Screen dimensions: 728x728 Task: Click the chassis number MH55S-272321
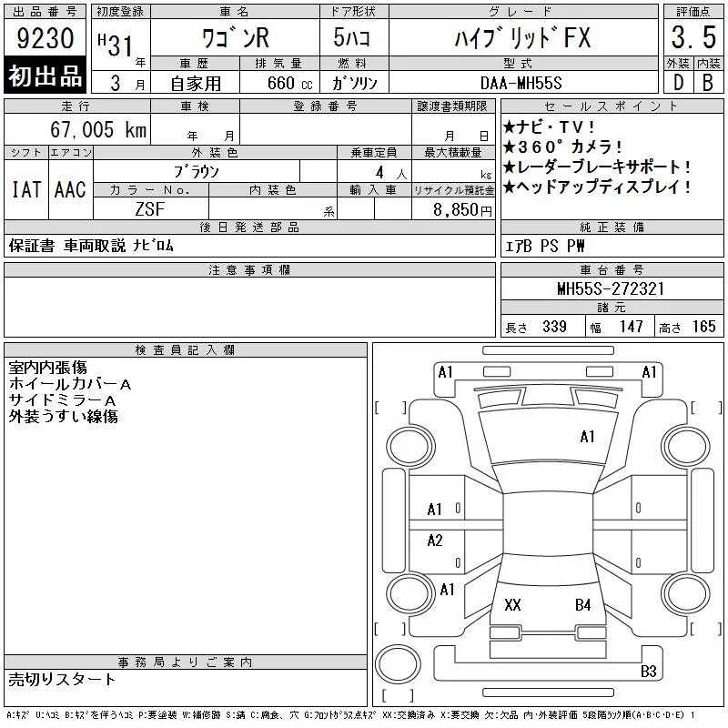point(611,288)
